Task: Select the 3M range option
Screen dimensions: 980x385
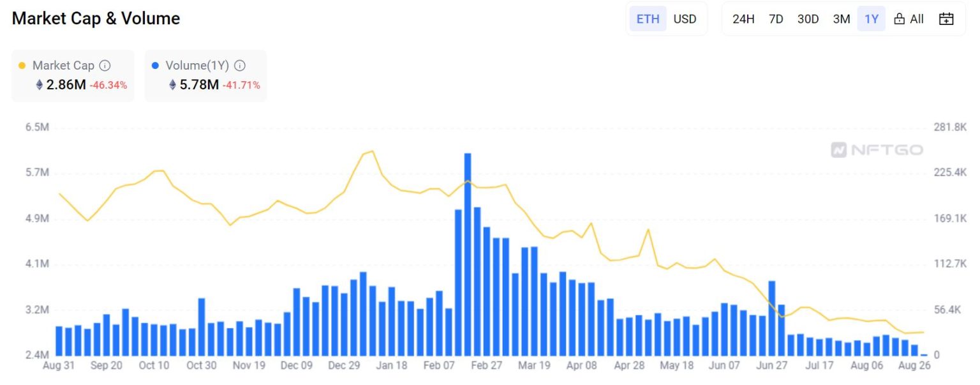Action: pyautogui.click(x=841, y=19)
